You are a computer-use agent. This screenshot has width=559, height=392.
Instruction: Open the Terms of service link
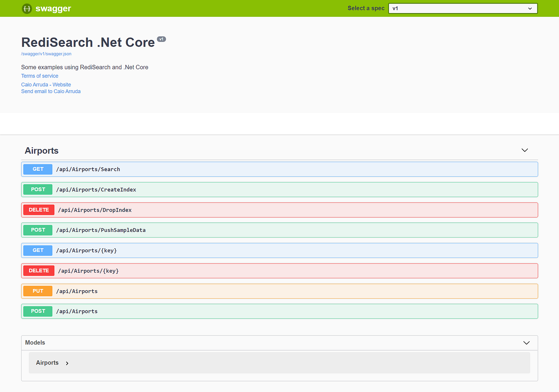pos(40,75)
